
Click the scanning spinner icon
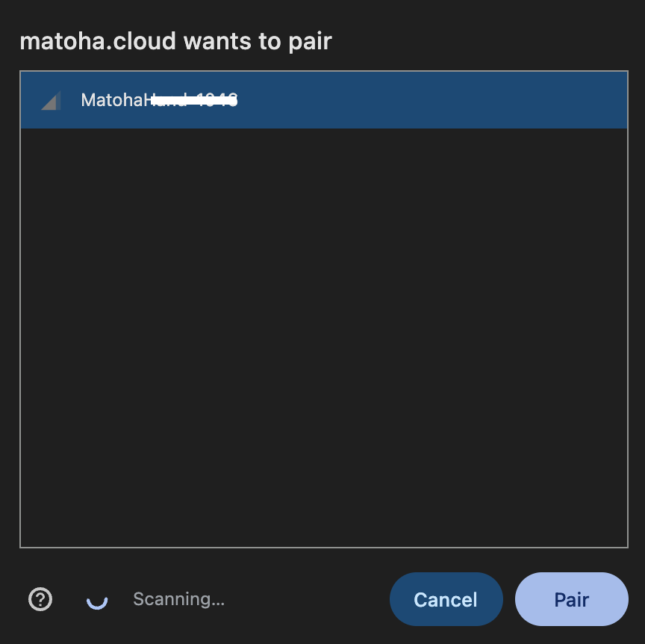[x=97, y=599]
